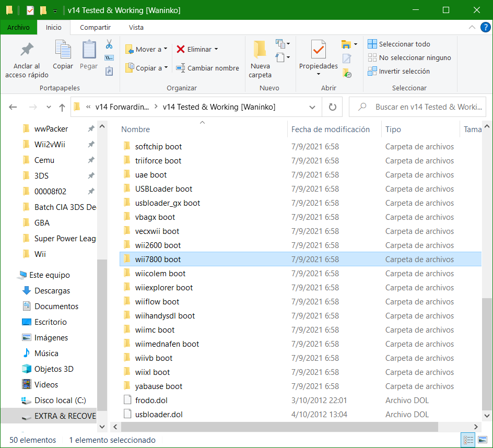493x448 pixels.
Task: Click the Edit icon in Abrir group
Action: pyautogui.click(x=346, y=58)
